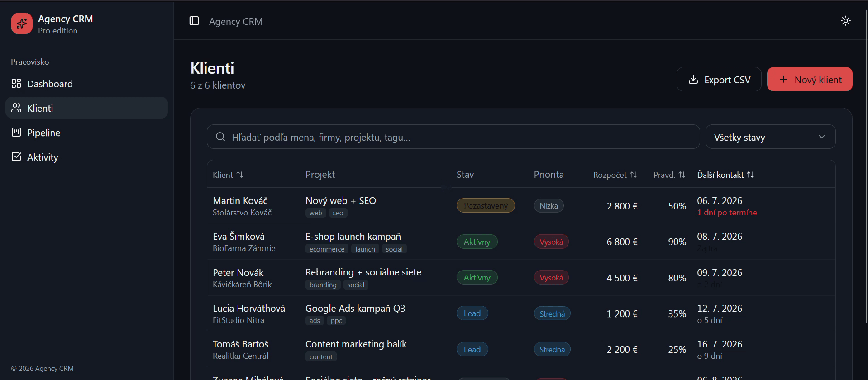Click the Export CSV button

[x=719, y=80]
